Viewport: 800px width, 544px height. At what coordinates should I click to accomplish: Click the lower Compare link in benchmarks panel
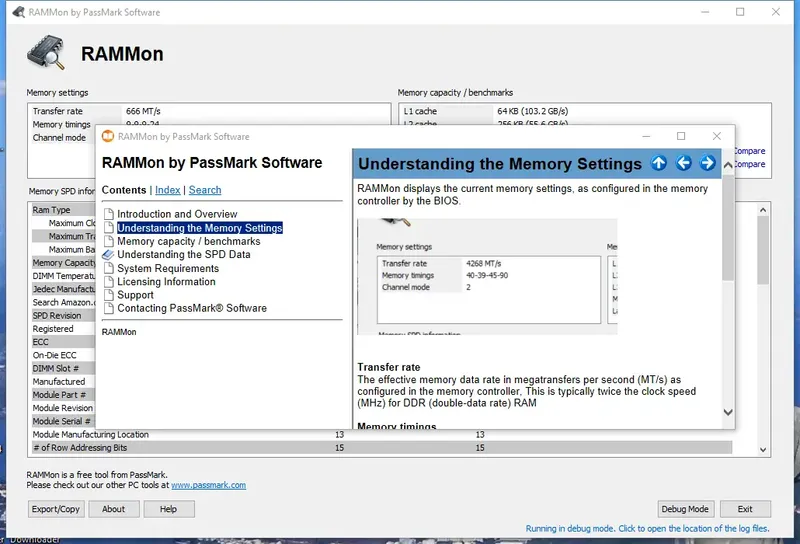pyautogui.click(x=750, y=164)
